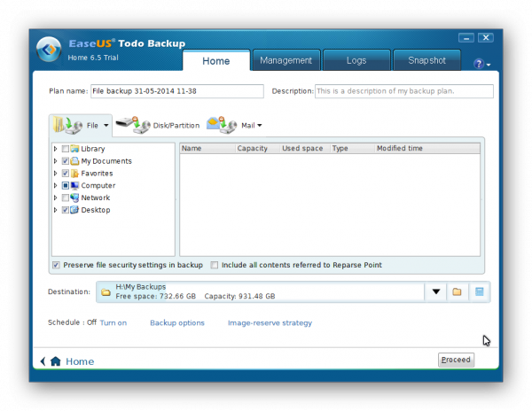Click the My Documents folder icon
Viewport: 532px width, 411px height.
[x=74, y=161]
